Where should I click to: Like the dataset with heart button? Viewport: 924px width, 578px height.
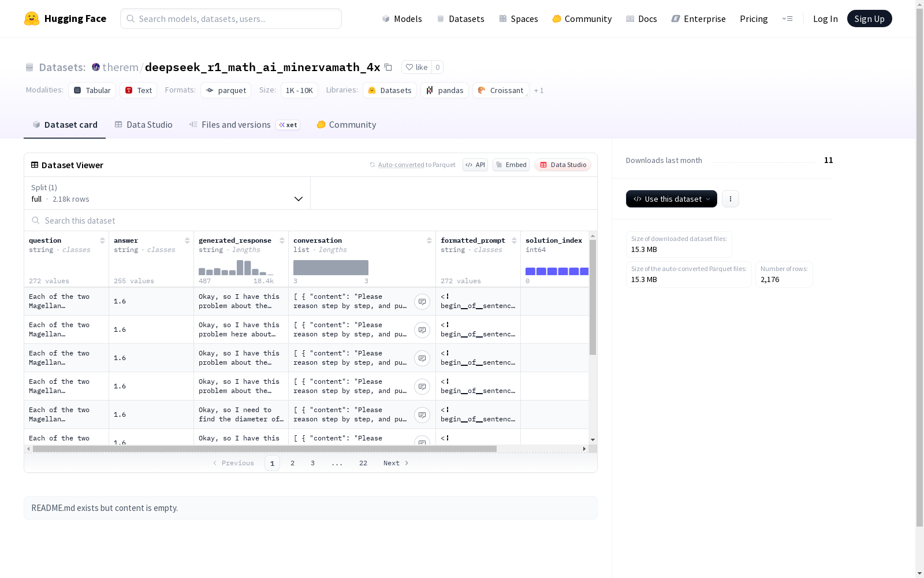pyautogui.click(x=416, y=67)
